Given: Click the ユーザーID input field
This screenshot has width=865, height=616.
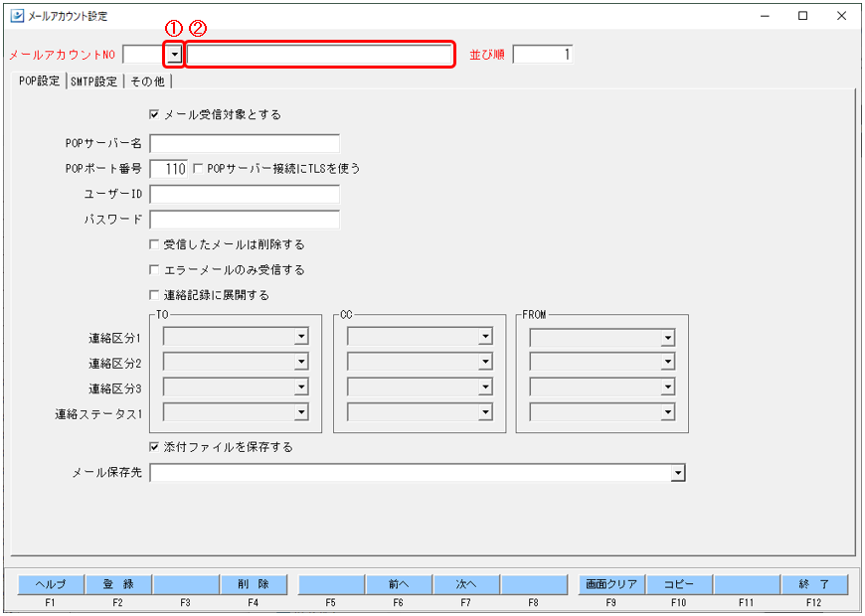Looking at the screenshot, I should [x=245, y=194].
